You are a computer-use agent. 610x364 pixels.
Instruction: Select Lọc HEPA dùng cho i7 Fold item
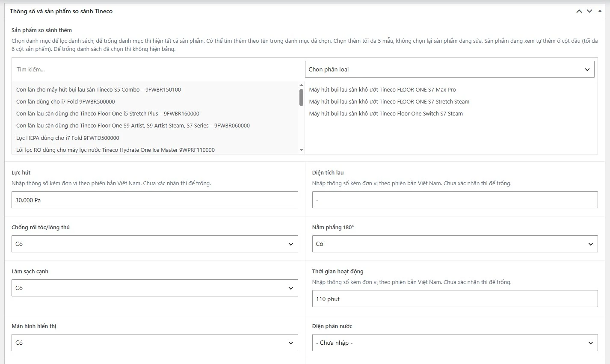[x=155, y=138]
